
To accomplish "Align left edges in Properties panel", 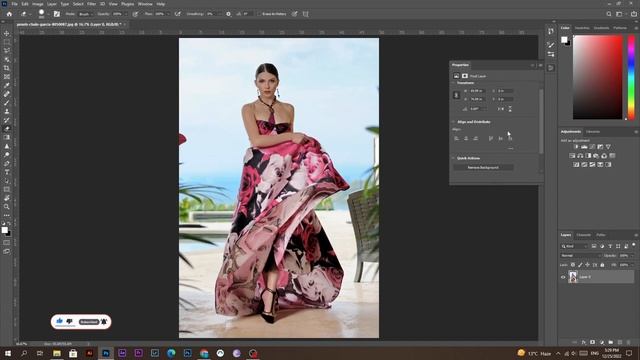I will tap(456, 138).
